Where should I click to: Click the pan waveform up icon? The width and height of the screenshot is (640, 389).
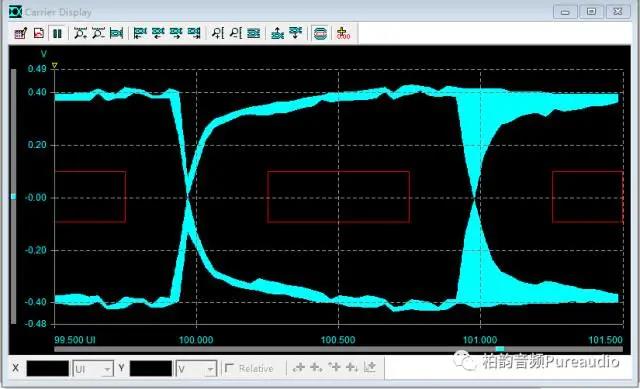pyautogui.click(x=278, y=33)
